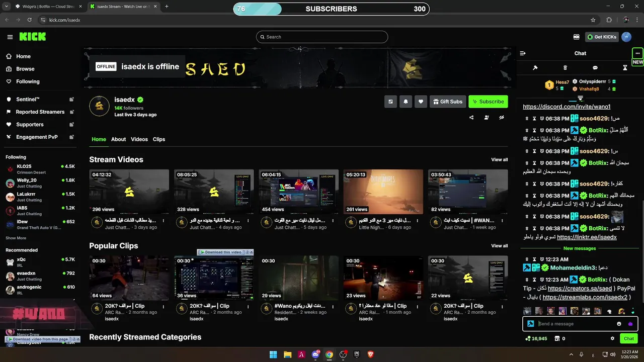Switch to the Videos tab
This screenshot has width=644, height=362.
pos(139,139)
